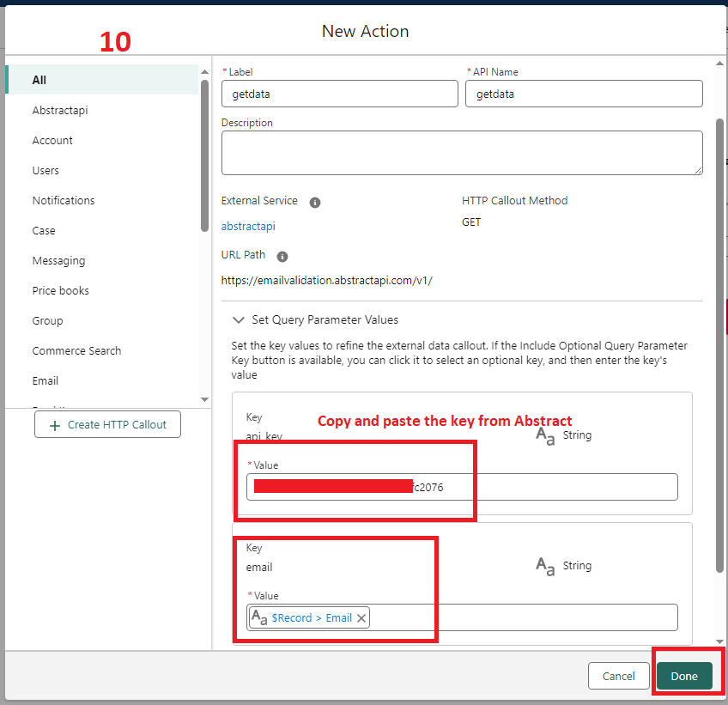The height and width of the screenshot is (705, 728).
Task: Click the String type icon for api_key
Action: point(545,435)
